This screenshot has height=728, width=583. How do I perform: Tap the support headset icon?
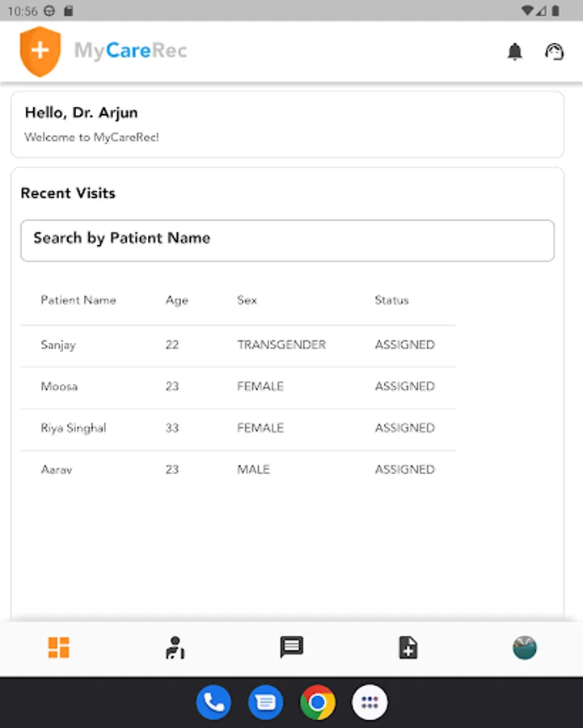pyautogui.click(x=554, y=52)
